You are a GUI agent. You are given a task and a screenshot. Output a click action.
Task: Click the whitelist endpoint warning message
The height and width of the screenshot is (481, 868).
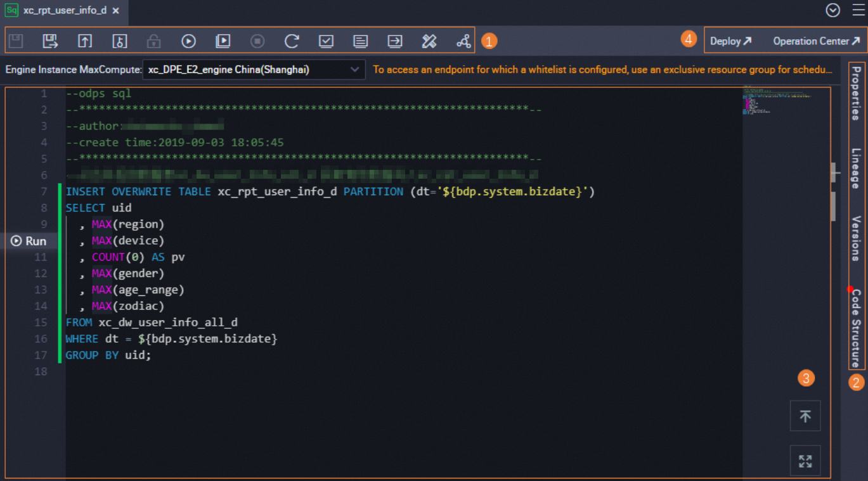click(x=602, y=70)
